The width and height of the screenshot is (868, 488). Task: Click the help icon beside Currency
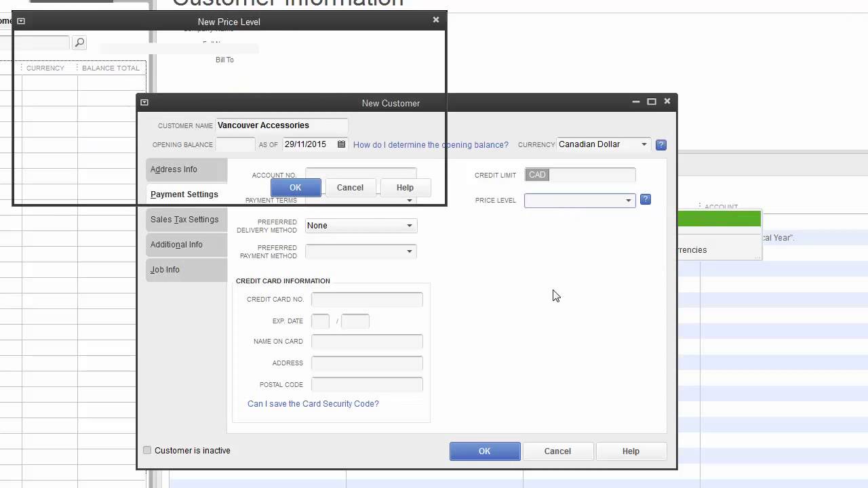pos(661,145)
